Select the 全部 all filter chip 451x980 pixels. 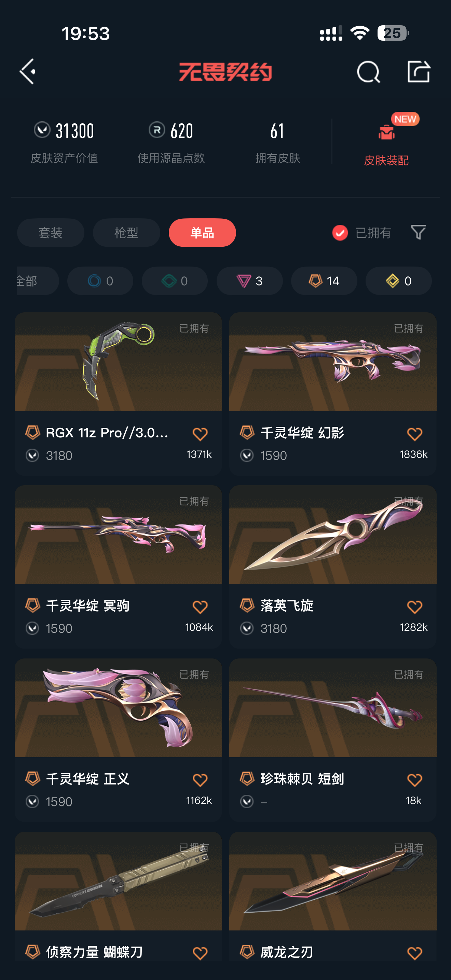(x=38, y=281)
